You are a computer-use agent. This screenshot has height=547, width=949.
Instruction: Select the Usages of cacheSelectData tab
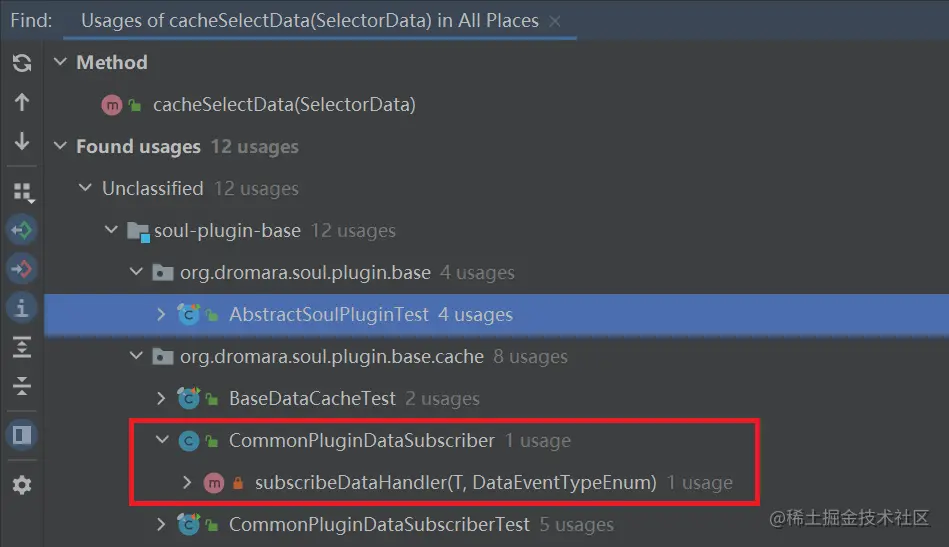coord(308,20)
